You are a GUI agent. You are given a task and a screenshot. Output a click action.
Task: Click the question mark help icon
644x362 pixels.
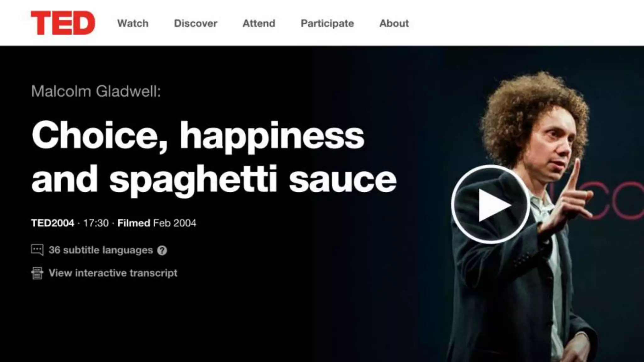pos(162,250)
